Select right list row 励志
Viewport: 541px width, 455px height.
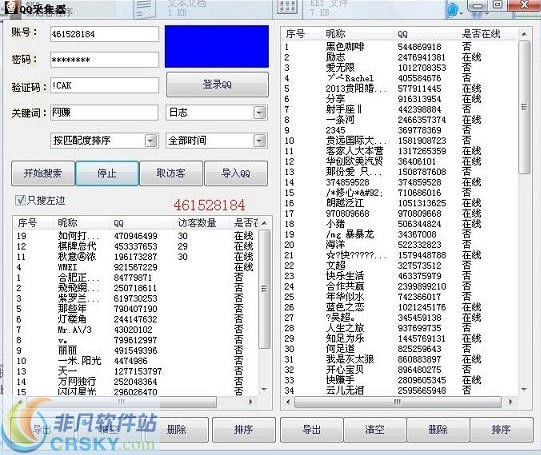point(400,57)
